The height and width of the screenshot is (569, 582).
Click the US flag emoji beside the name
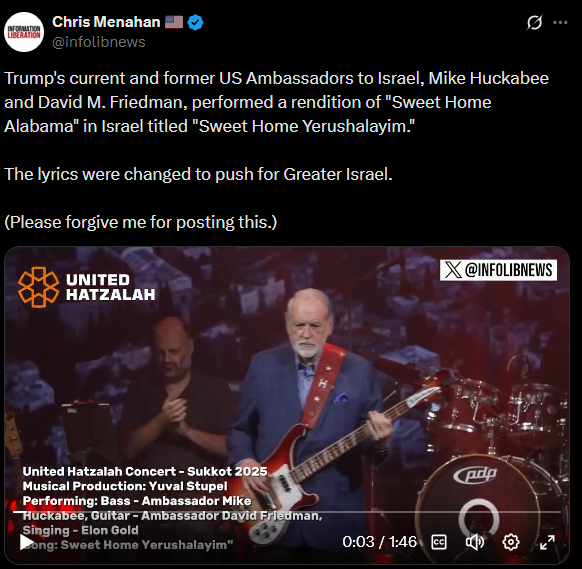[x=174, y=22]
